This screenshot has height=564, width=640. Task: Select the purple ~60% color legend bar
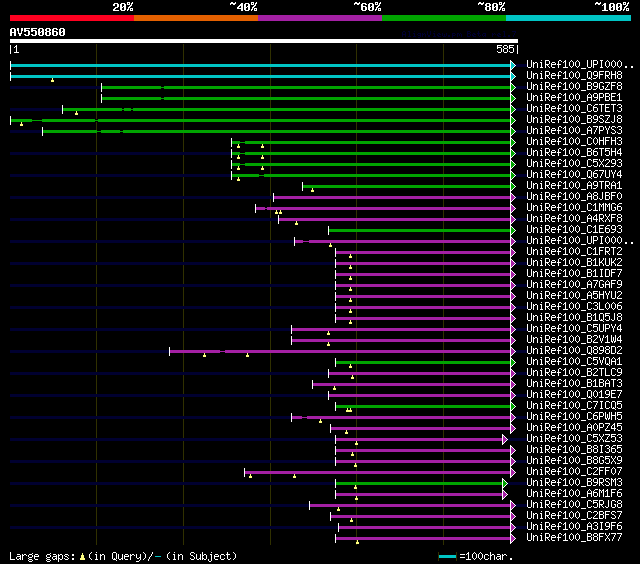(320, 18)
